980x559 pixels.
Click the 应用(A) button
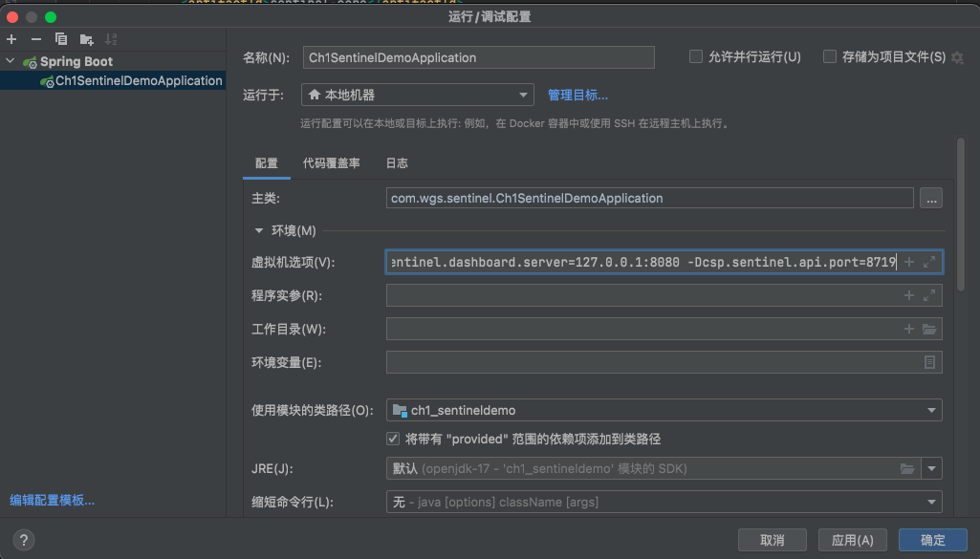point(852,540)
